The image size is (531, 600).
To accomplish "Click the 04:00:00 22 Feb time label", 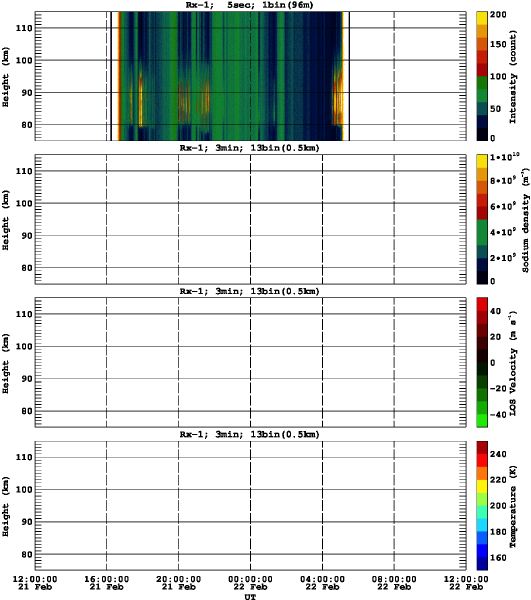I will coord(322,583).
